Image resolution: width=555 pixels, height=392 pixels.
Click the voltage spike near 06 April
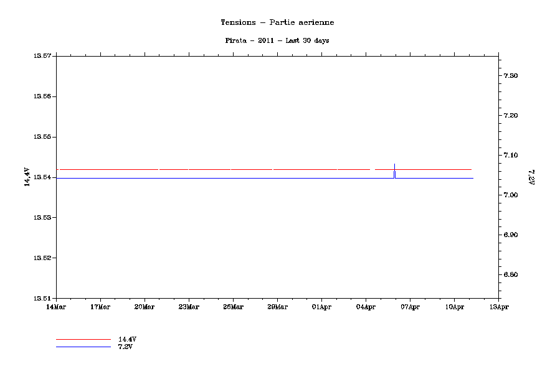click(x=394, y=170)
